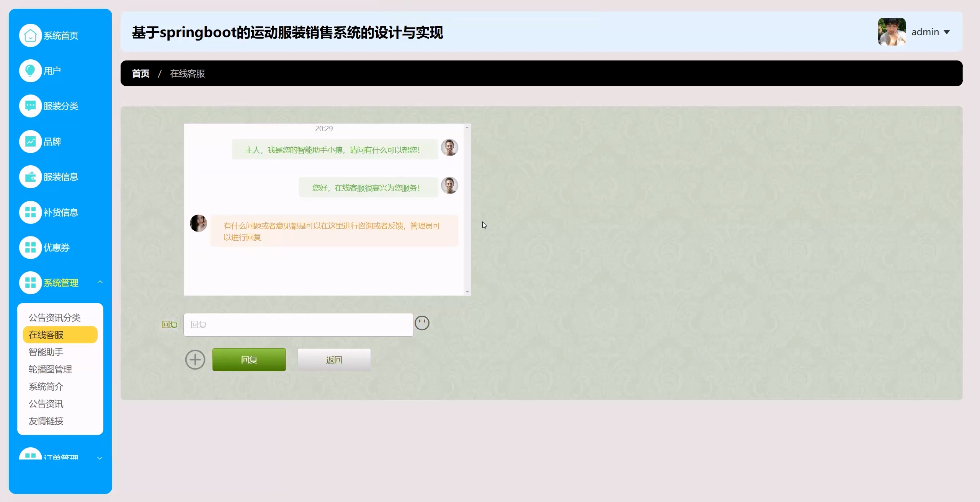Click the chat window scrollbar down arrow
Viewport: 980px width, 502px height.
(467, 292)
